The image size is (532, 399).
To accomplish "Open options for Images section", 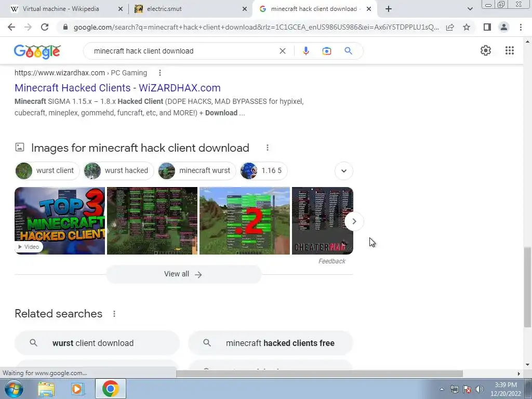I will click(x=268, y=148).
